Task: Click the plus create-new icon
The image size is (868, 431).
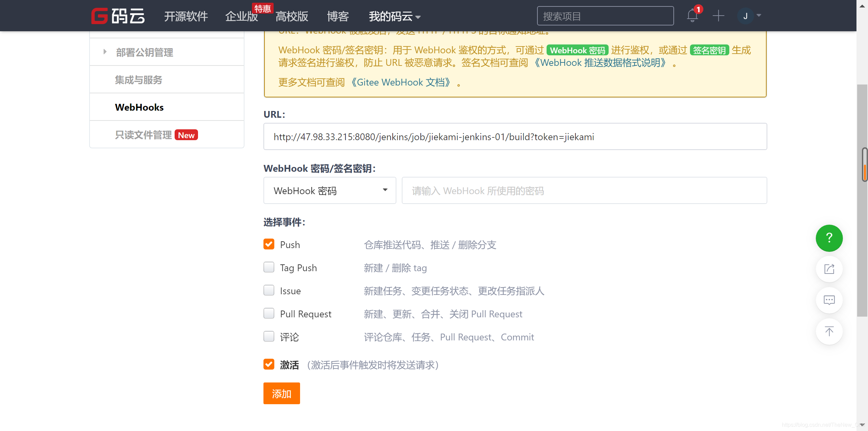Action: tap(718, 16)
